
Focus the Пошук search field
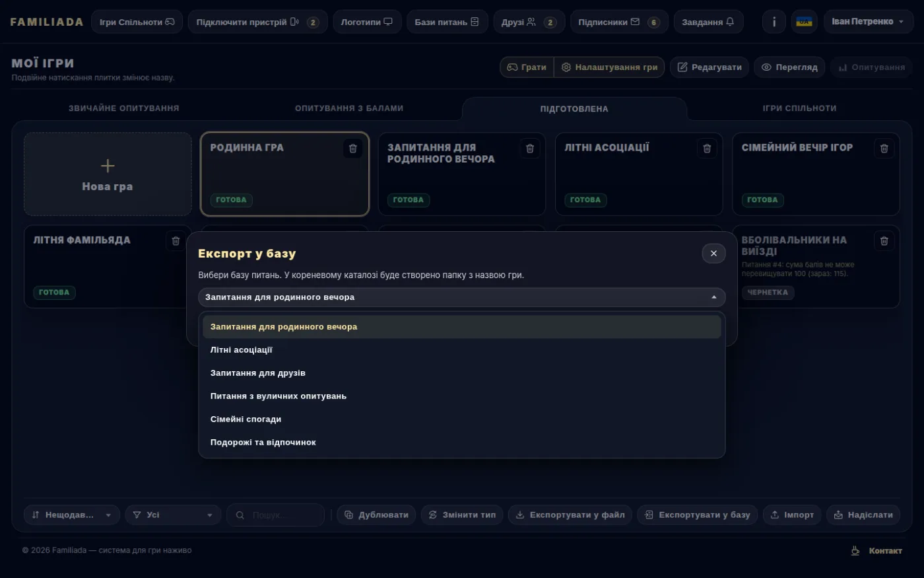pyautogui.click(x=275, y=515)
